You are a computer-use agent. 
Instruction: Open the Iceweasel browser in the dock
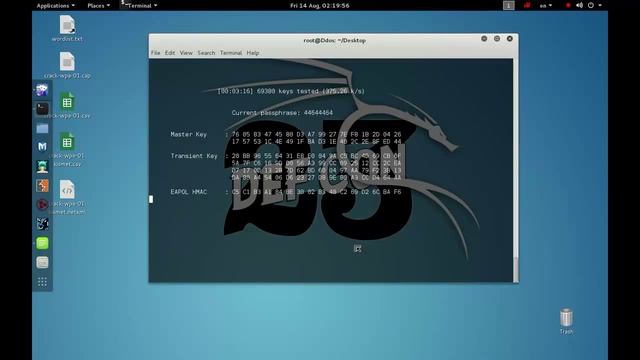42,89
